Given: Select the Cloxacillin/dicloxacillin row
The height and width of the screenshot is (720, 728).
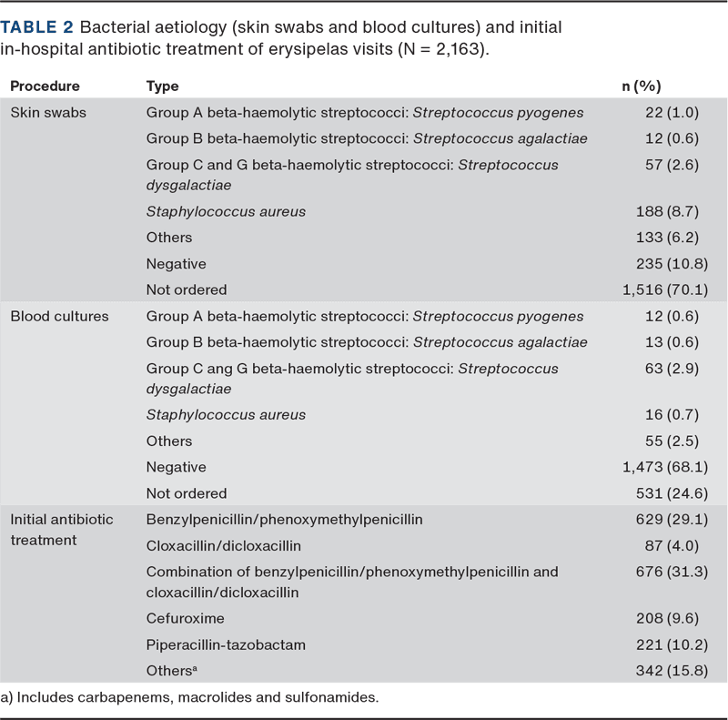Looking at the screenshot, I should click(x=223, y=546).
